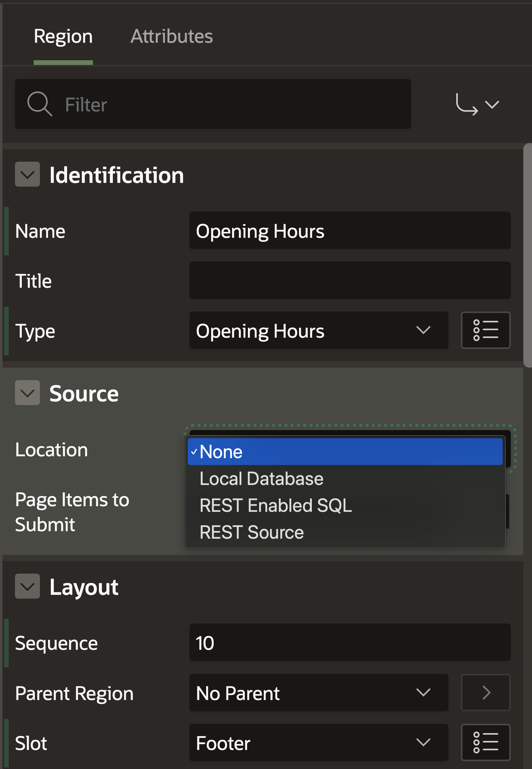Click the Filter search magnifier icon
Image resolution: width=532 pixels, height=769 pixels.
click(39, 104)
